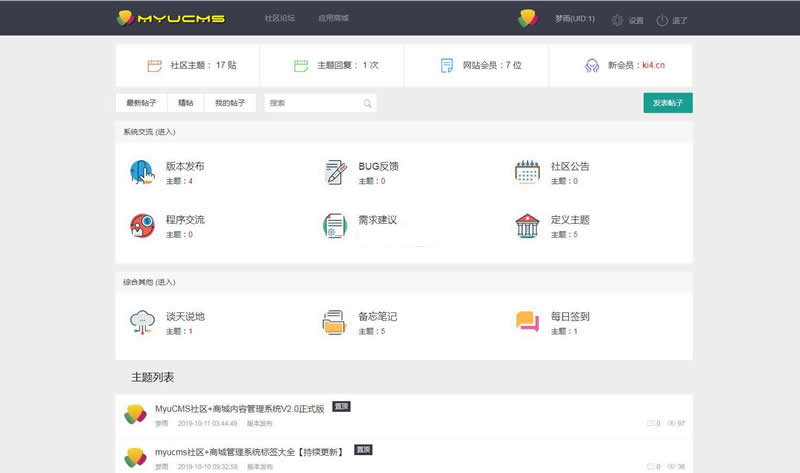Click the 社区公告 calendar icon
The width and height of the screenshot is (800, 473).
[x=528, y=171]
